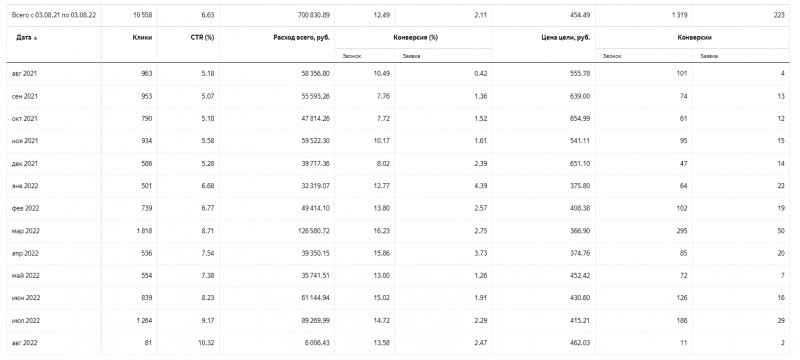Click the 10.32 CTR value
This screenshot has width=800, height=360.
[206, 343]
